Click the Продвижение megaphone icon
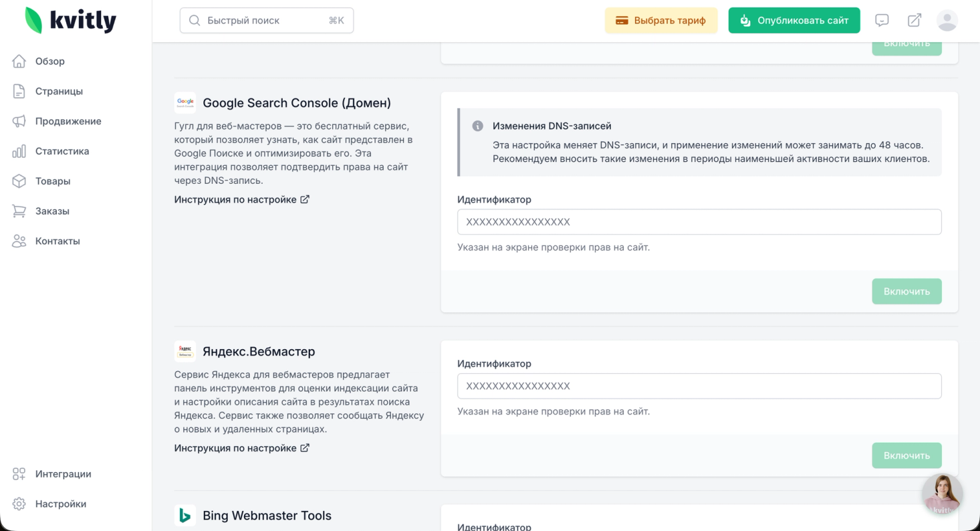 pos(19,121)
